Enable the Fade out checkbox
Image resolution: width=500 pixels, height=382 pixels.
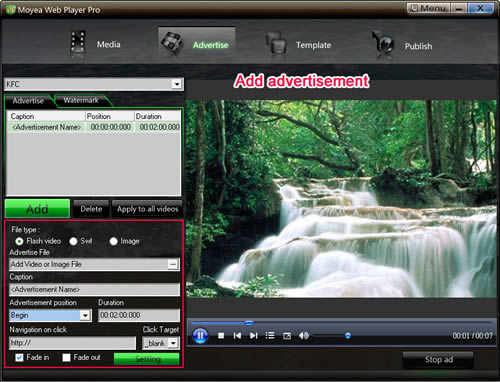click(x=66, y=358)
